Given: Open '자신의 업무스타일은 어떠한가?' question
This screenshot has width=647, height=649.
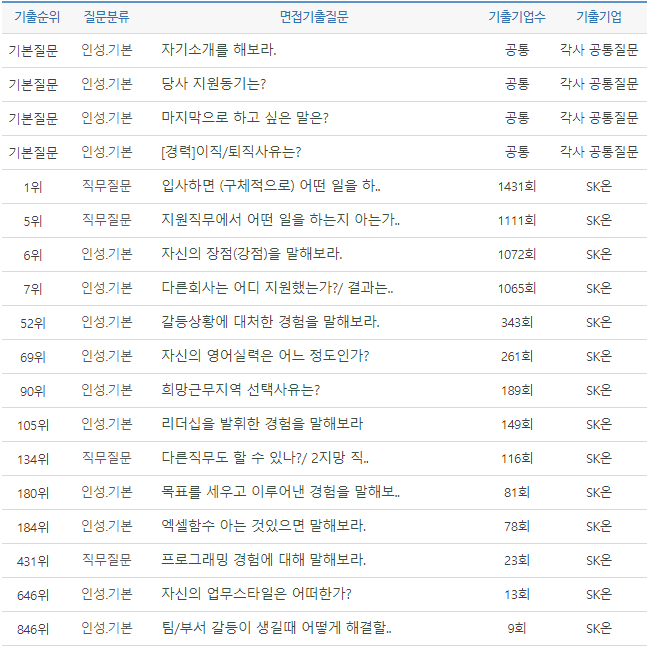Looking at the screenshot, I should coord(256,594).
